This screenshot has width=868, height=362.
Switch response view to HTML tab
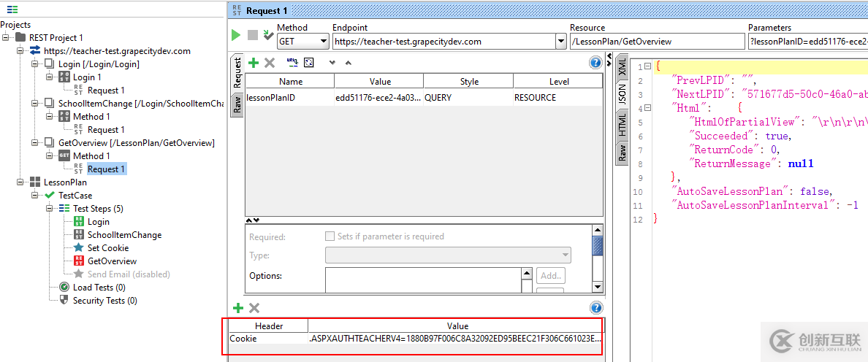coord(623,124)
